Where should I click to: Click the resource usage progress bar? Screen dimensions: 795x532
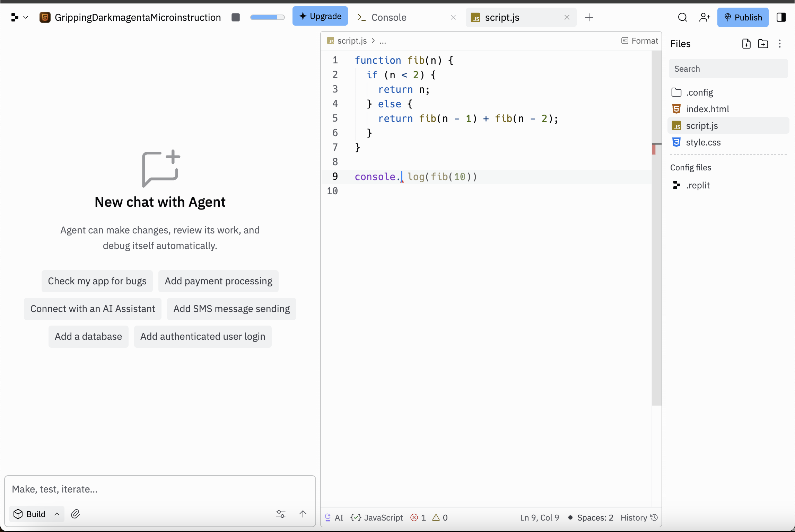(267, 17)
